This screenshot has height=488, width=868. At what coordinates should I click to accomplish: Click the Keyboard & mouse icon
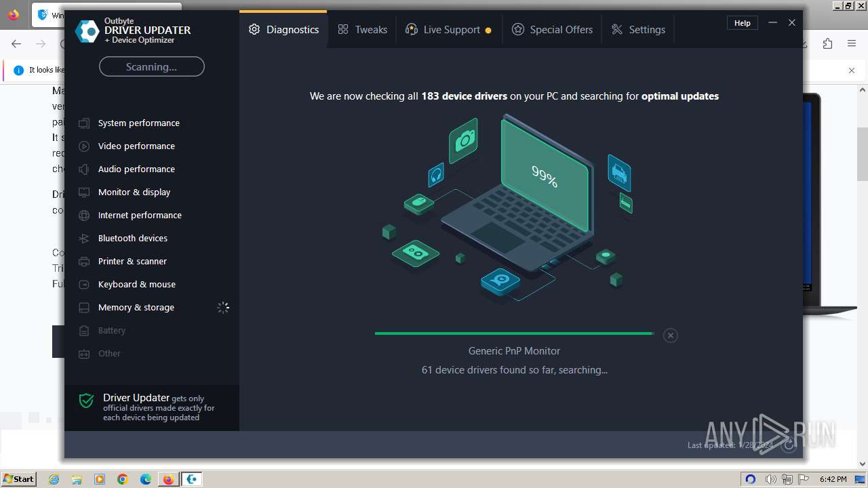pyautogui.click(x=84, y=285)
